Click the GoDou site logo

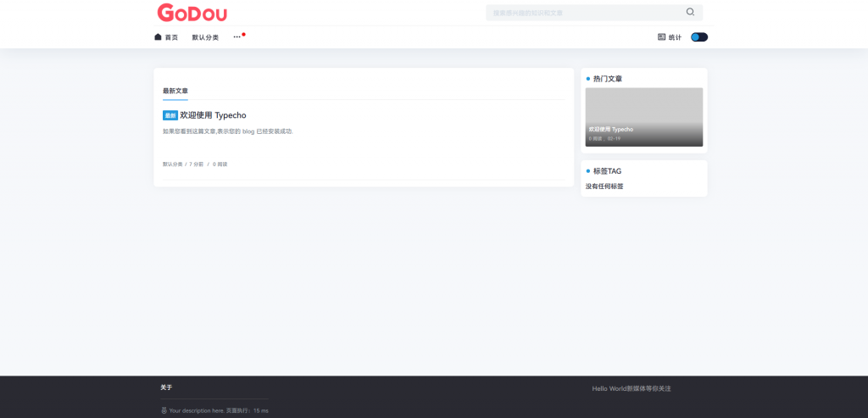192,13
